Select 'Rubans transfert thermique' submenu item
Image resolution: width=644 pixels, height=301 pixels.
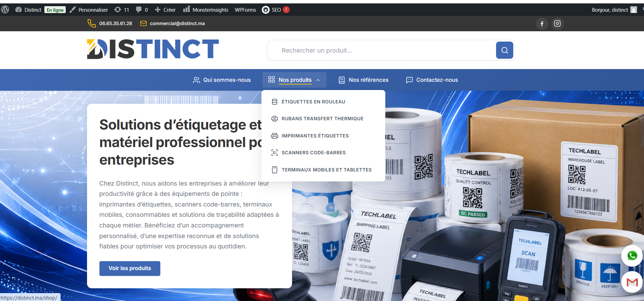click(x=322, y=119)
